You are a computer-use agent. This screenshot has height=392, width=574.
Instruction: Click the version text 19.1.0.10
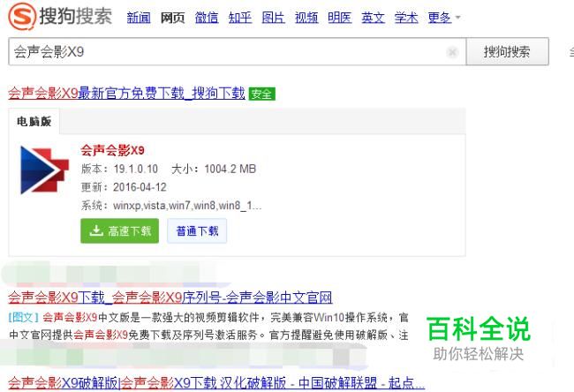point(135,169)
